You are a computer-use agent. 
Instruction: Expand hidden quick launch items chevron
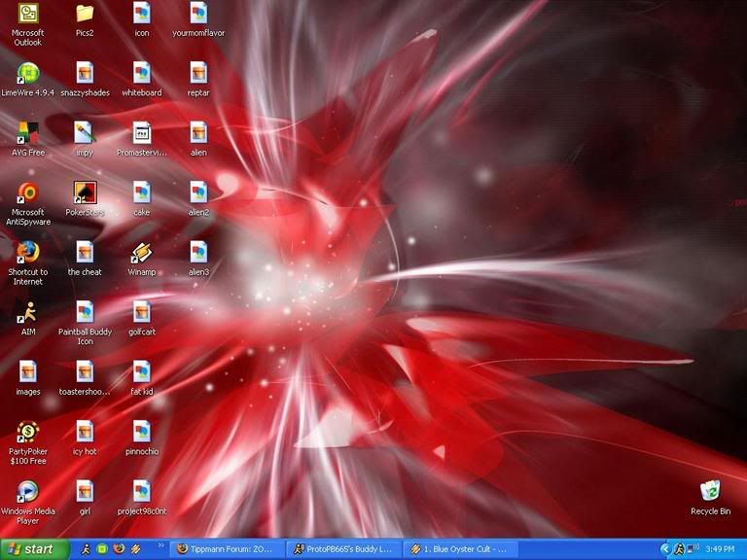coord(161,545)
